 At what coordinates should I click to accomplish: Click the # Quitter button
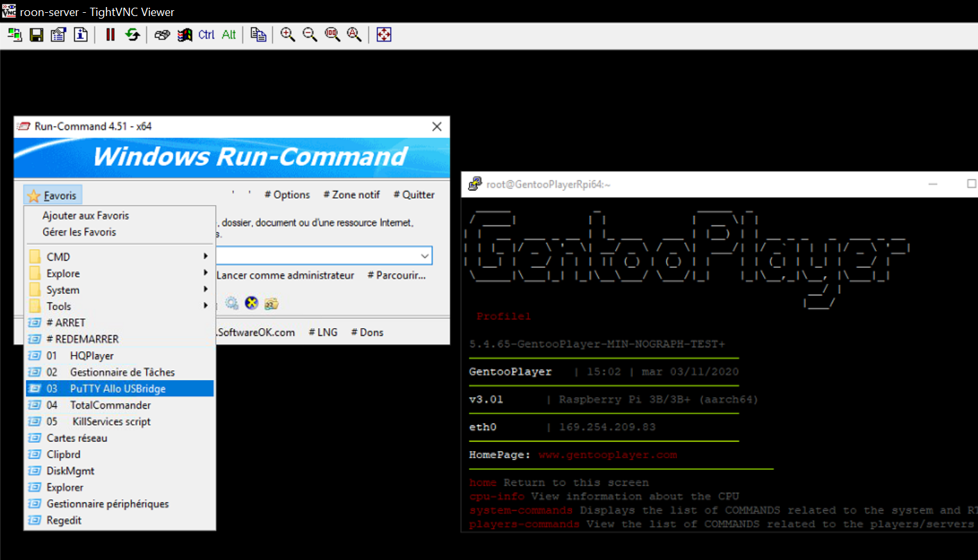click(414, 195)
